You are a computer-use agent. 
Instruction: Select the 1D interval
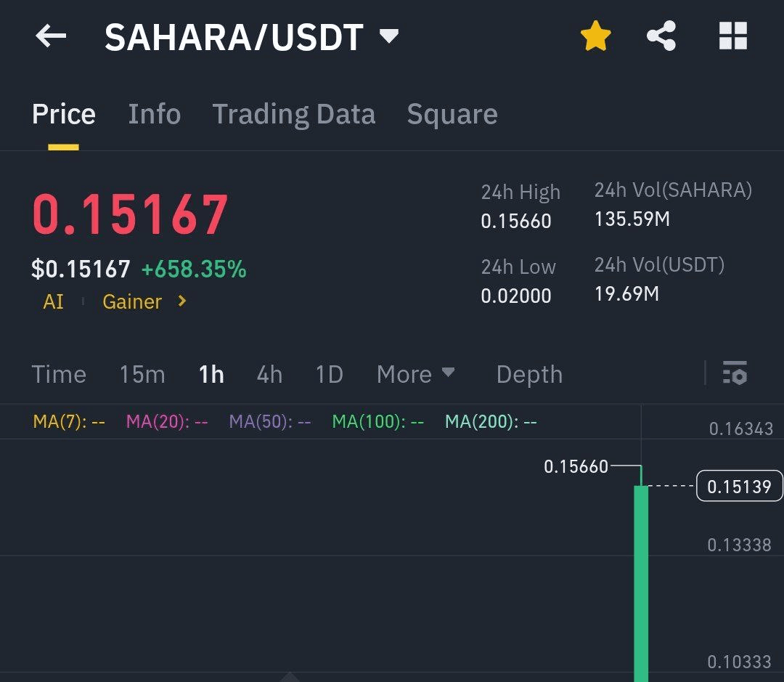pos(329,374)
